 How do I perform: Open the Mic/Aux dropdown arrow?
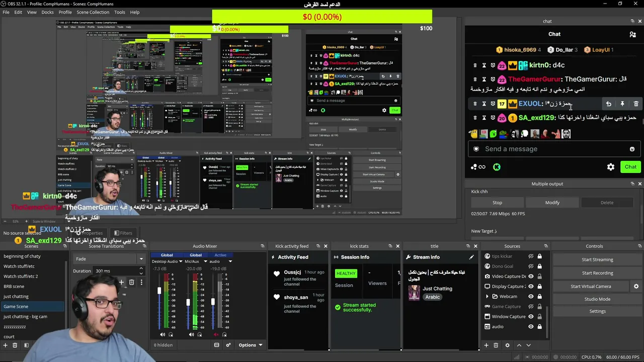[205, 261]
